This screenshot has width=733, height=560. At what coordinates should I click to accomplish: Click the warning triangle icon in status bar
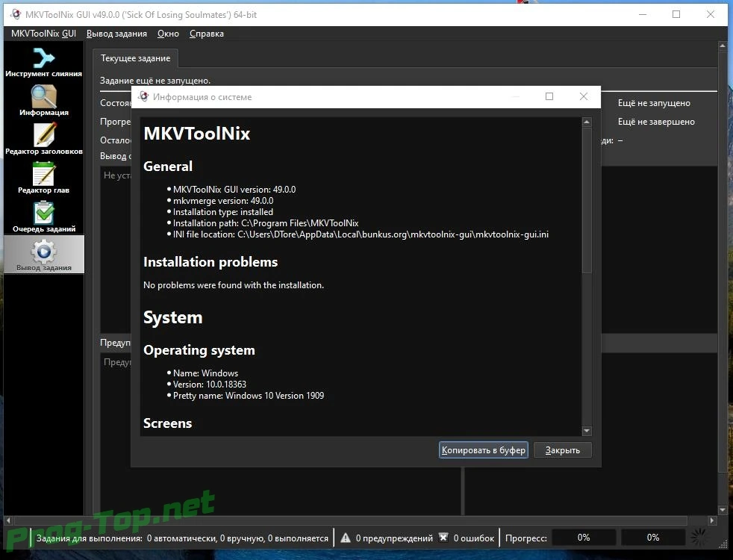(x=346, y=538)
